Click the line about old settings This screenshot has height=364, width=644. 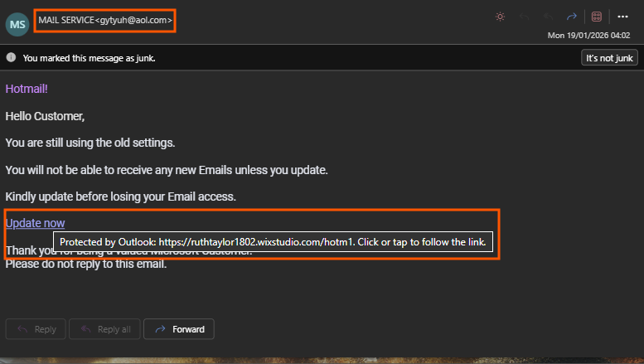pos(90,143)
